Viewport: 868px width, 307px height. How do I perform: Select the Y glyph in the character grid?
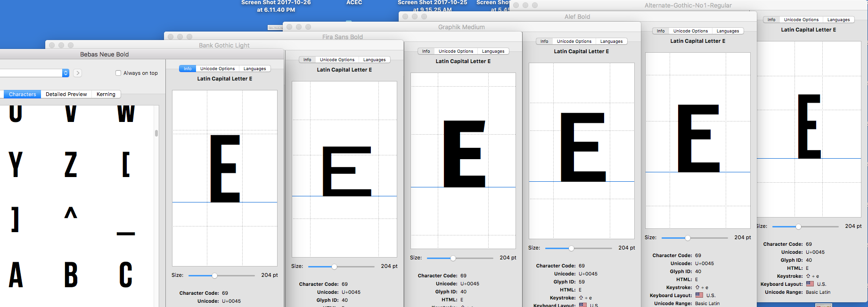click(16, 164)
